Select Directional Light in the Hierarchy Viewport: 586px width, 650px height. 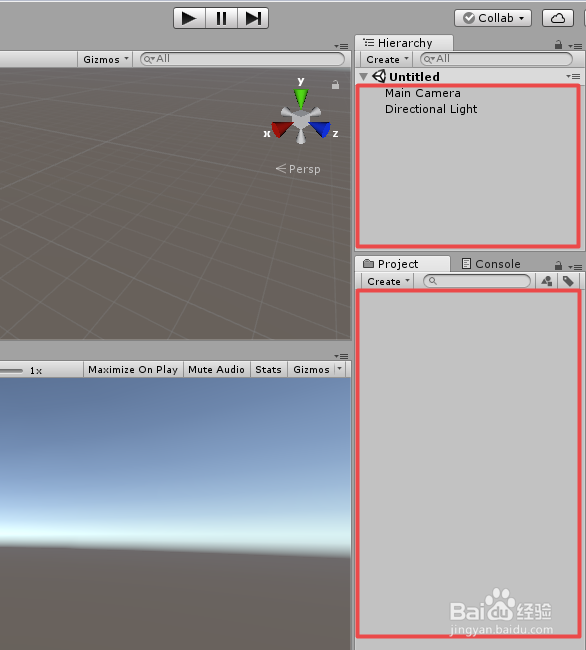pos(431,109)
